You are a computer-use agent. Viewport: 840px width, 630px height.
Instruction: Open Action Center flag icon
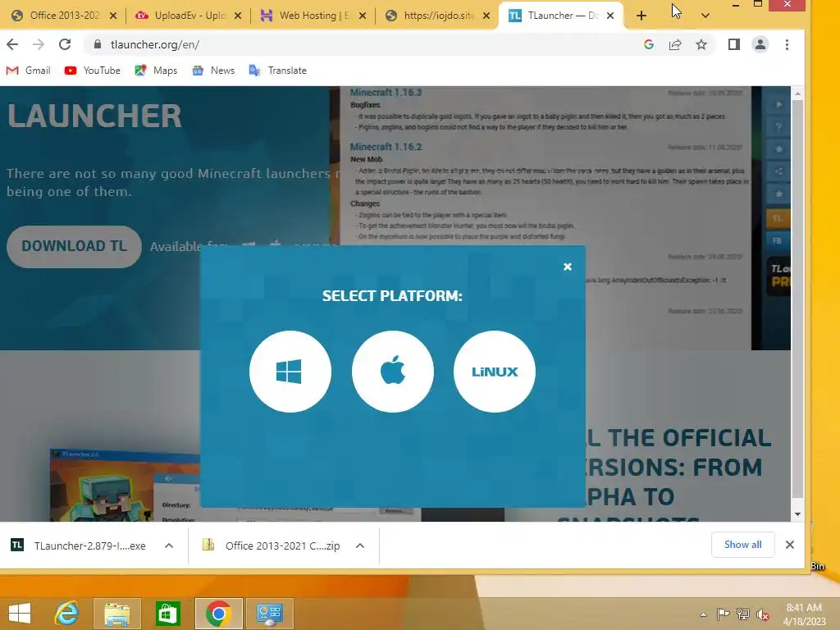click(x=723, y=614)
